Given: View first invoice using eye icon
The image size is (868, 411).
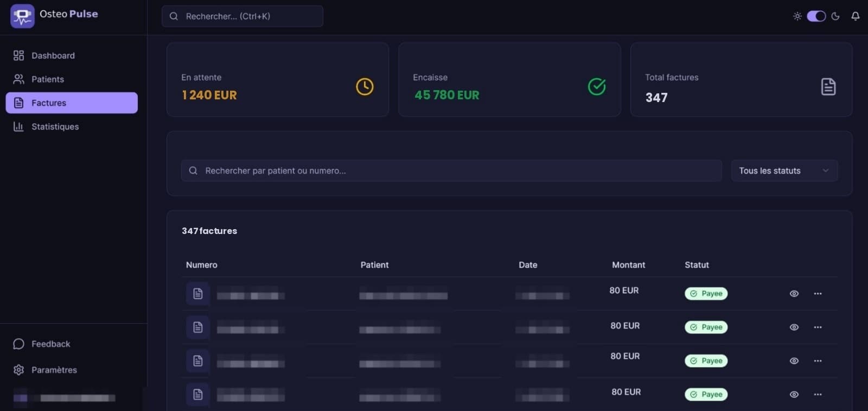Looking at the screenshot, I should (x=794, y=294).
